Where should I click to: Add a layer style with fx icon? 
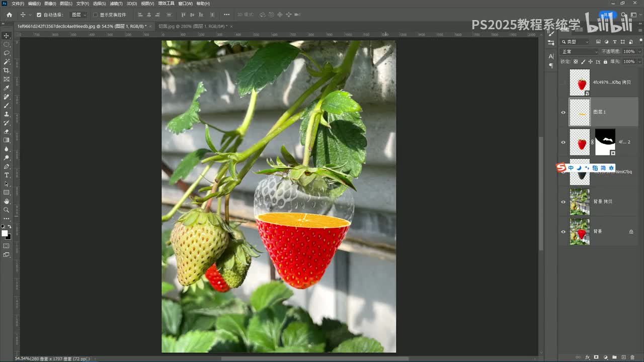click(x=587, y=357)
